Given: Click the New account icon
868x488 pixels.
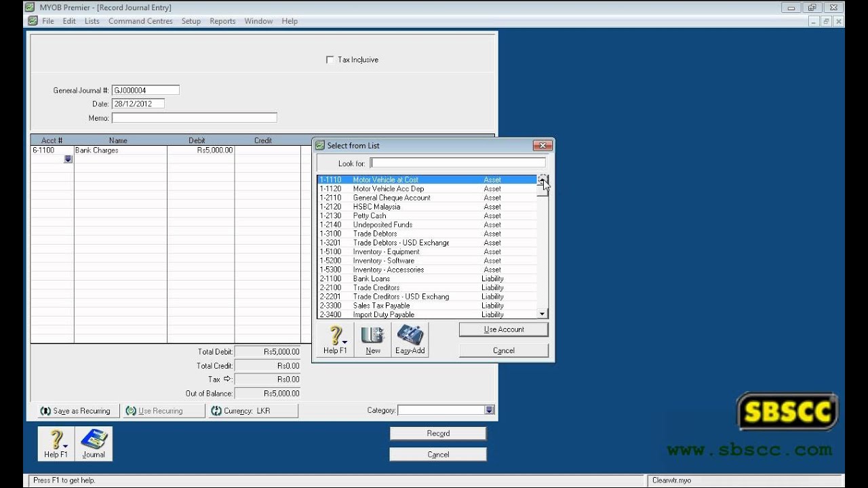Looking at the screenshot, I should [372, 340].
